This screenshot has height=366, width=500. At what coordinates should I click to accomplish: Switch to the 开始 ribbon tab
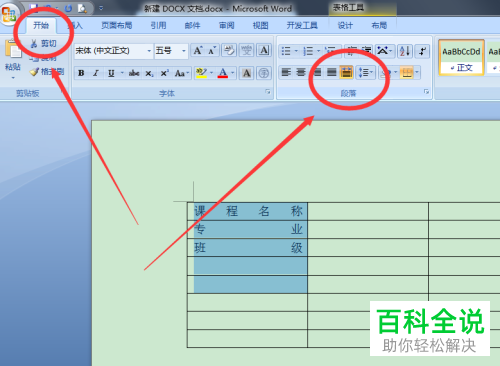[x=41, y=25]
